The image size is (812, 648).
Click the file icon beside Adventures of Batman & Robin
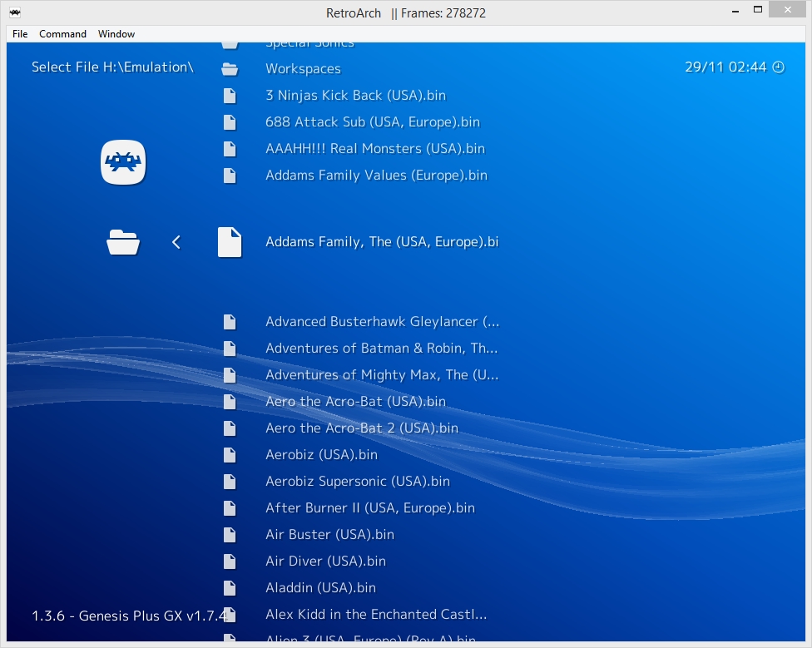[x=230, y=349]
